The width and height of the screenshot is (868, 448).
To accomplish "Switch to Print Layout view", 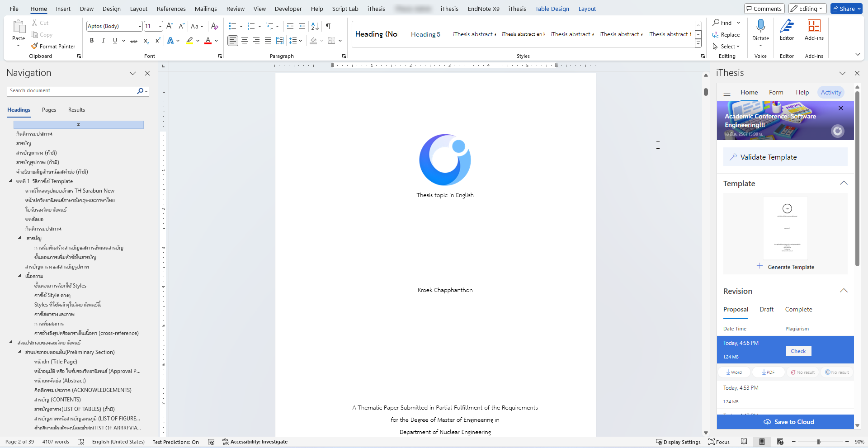I will [762, 442].
